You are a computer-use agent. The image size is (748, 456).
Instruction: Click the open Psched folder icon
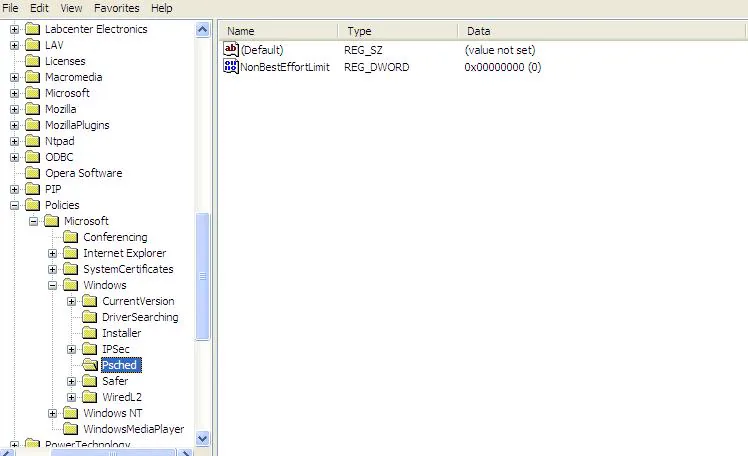click(x=90, y=365)
